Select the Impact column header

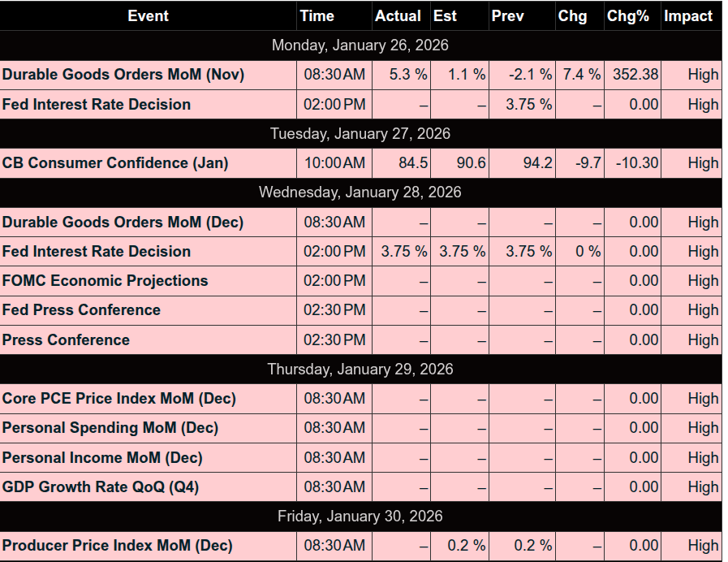point(688,15)
